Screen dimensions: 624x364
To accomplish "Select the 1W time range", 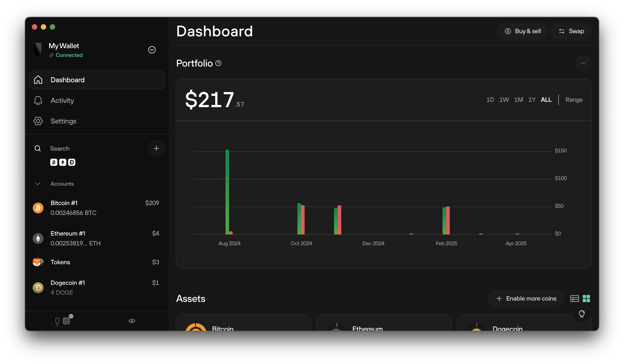I will click(x=504, y=100).
